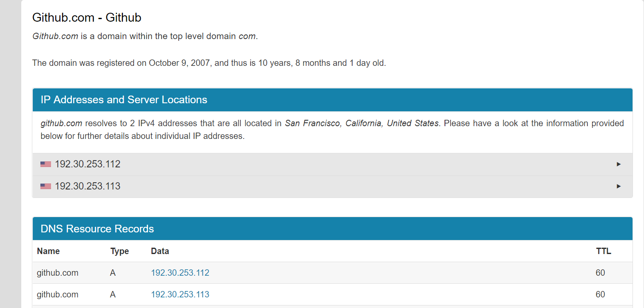Image resolution: width=644 pixels, height=308 pixels.
Task: Click the TTL value 60 for 192.30.253.112
Action: (x=600, y=273)
